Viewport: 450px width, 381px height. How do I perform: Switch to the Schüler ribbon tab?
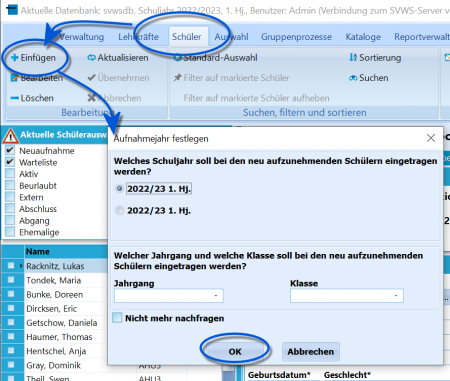coord(187,37)
